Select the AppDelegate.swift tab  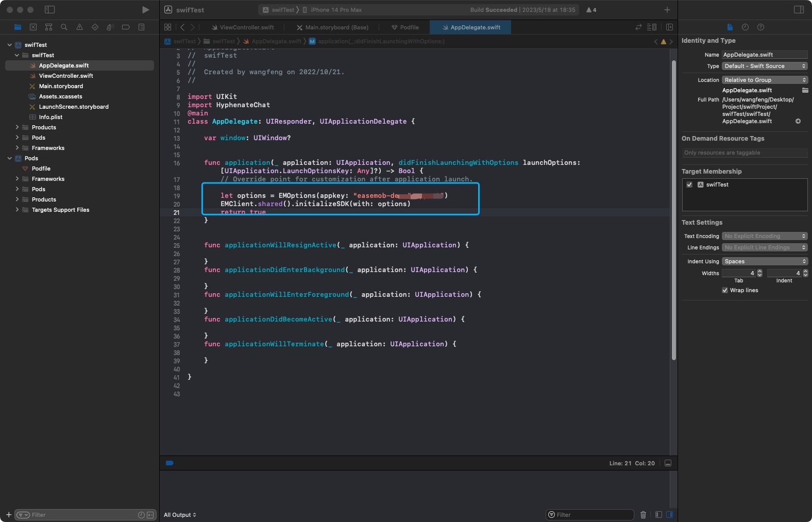(471, 27)
